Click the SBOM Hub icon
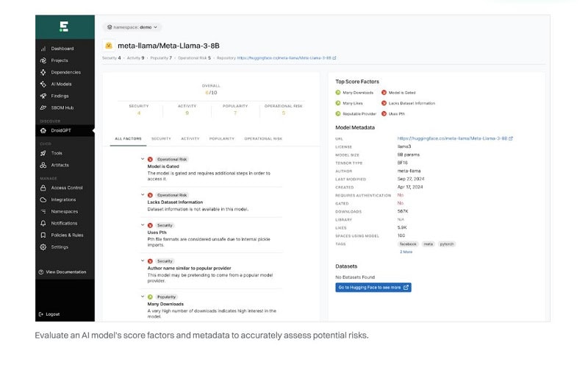The height and width of the screenshot is (365, 588). click(x=43, y=107)
